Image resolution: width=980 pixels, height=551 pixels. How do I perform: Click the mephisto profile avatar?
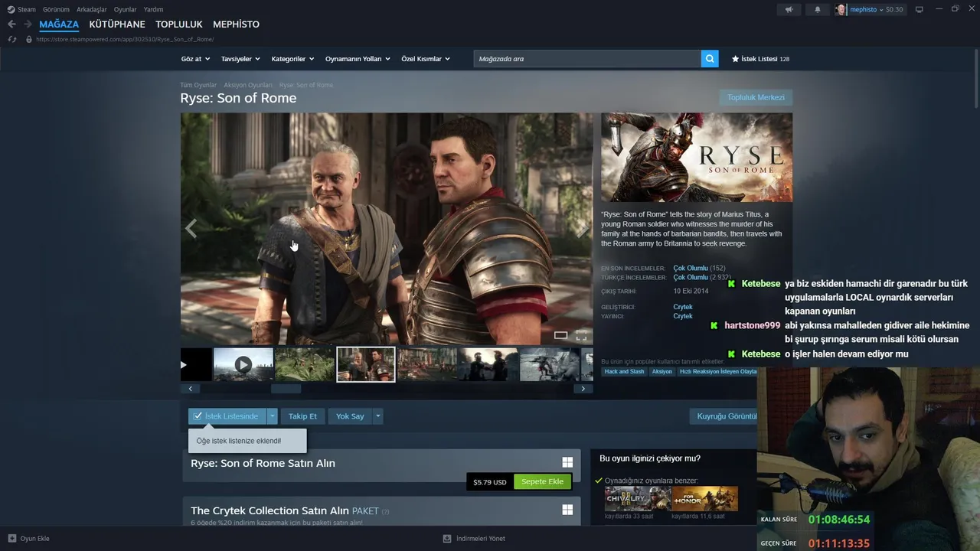point(841,9)
